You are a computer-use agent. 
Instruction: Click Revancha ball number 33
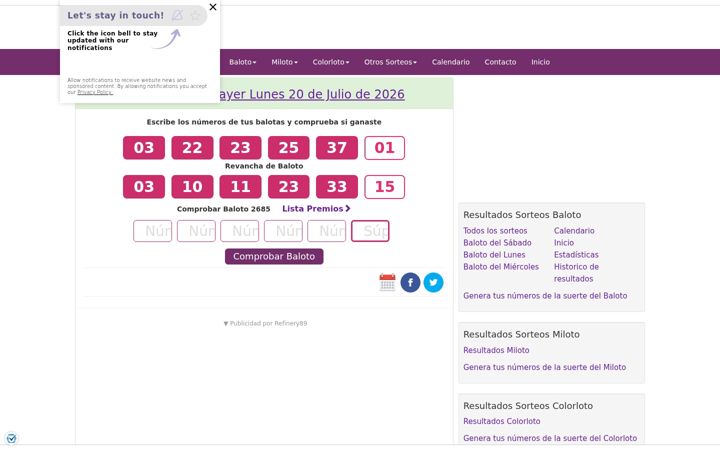[x=337, y=187]
